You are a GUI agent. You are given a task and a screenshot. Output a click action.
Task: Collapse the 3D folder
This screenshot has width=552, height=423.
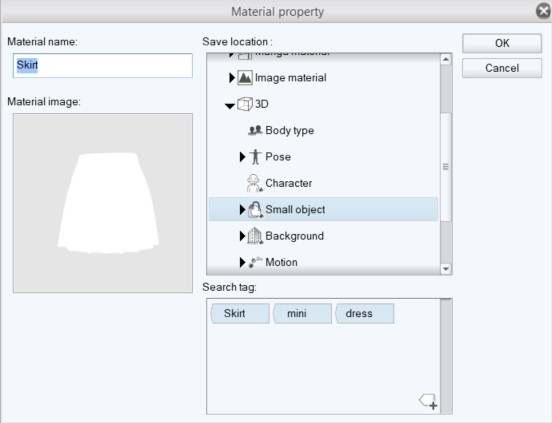coord(230,106)
